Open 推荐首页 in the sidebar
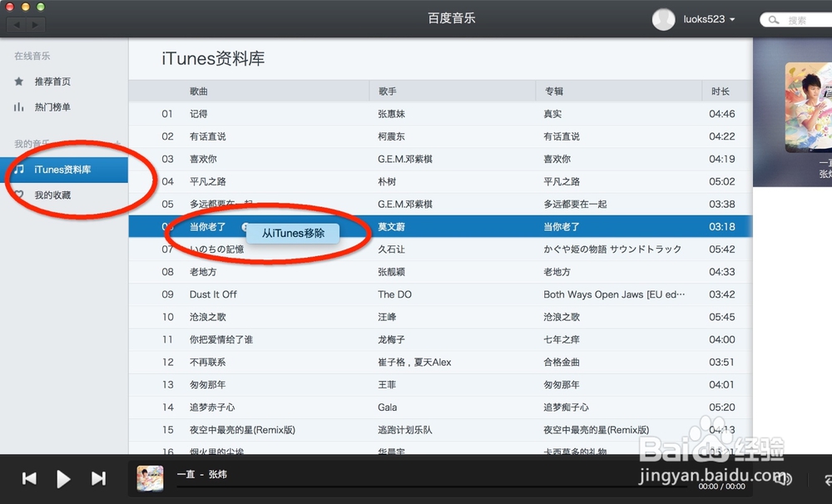This screenshot has width=832, height=504. pyautogui.click(x=52, y=82)
